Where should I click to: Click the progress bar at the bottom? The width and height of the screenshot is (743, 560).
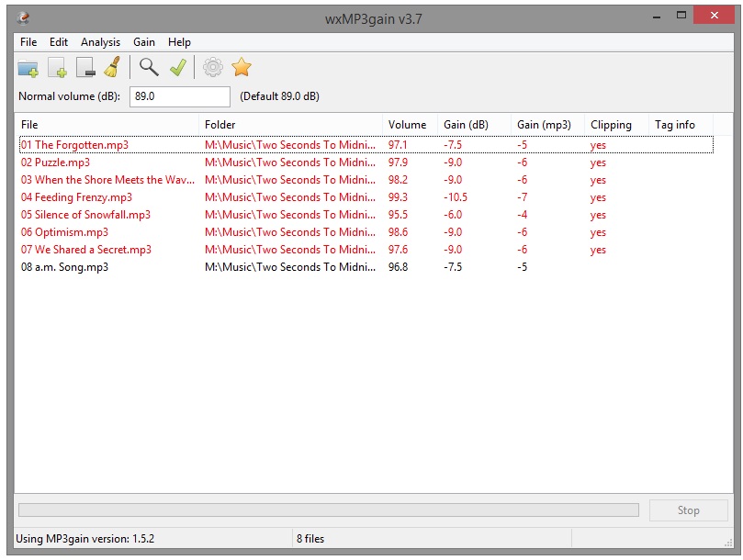328,510
